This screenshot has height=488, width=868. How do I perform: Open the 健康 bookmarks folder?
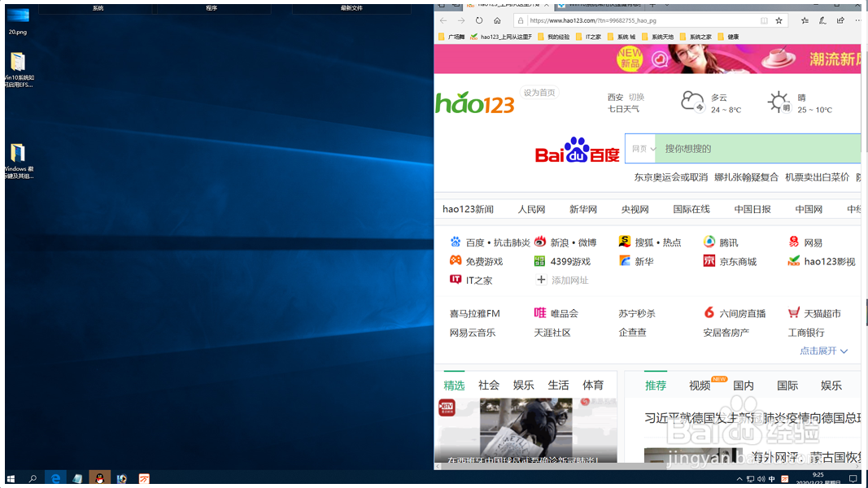click(728, 37)
